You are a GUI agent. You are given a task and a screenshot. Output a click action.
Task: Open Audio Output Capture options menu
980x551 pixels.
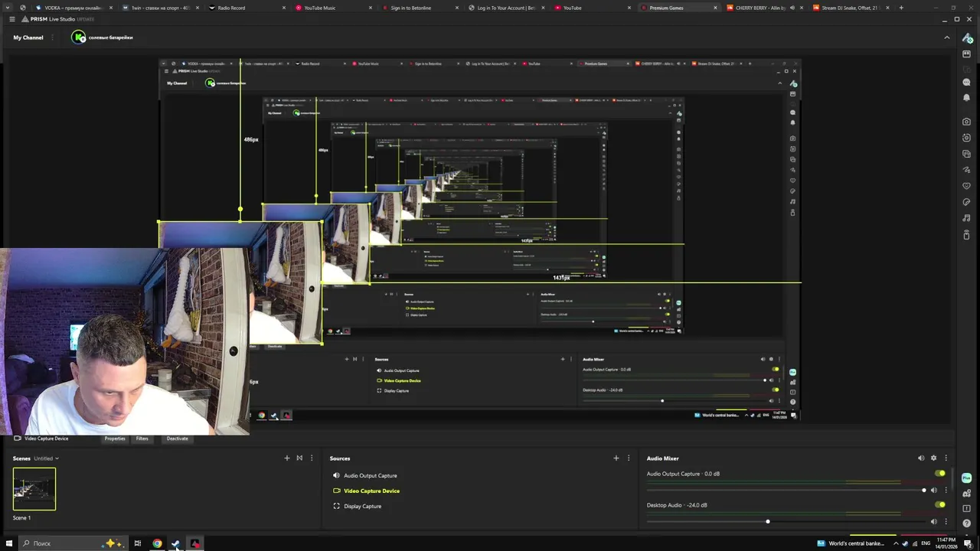point(946,490)
